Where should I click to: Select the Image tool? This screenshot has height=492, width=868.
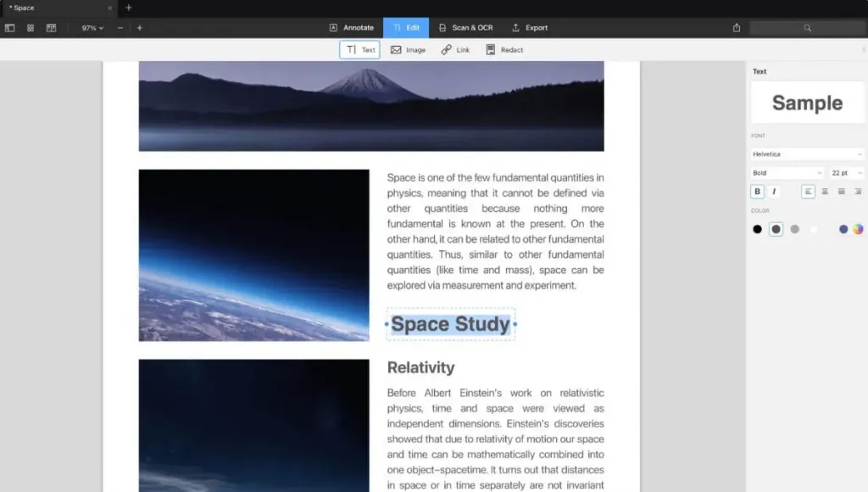click(408, 50)
